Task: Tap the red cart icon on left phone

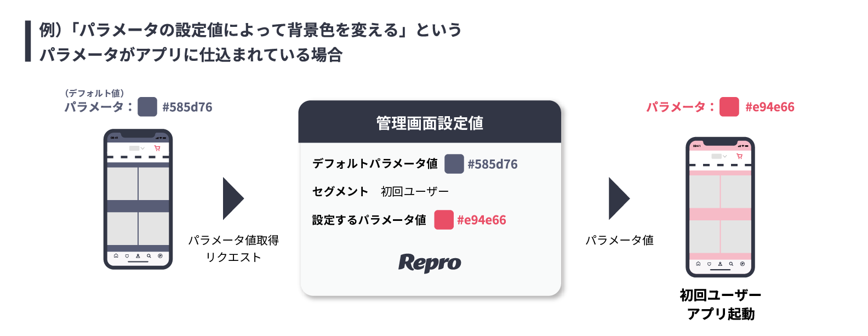Action: [157, 148]
